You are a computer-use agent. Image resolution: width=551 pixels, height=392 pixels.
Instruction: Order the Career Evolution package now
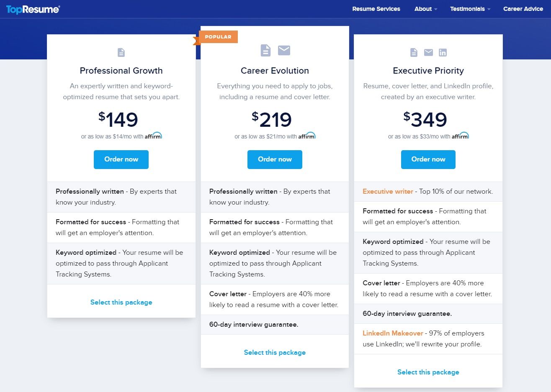[275, 159]
